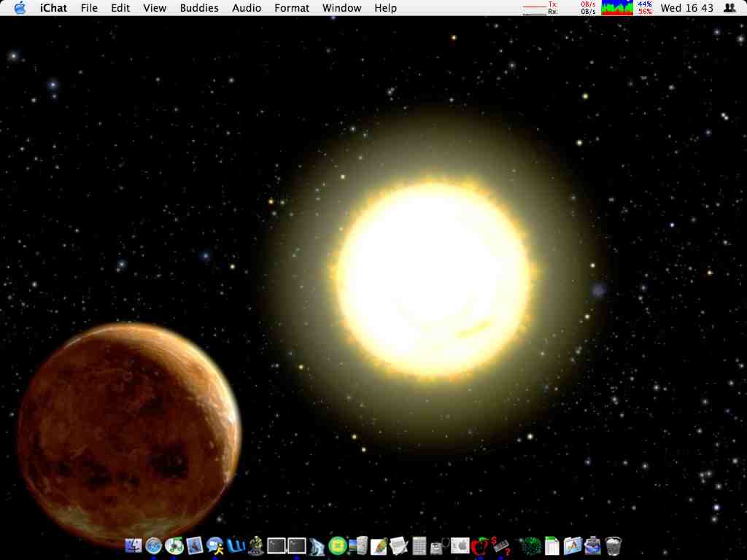This screenshot has height=560, width=747.
Task: Launch Calculator from the Dock
Action: [419, 545]
